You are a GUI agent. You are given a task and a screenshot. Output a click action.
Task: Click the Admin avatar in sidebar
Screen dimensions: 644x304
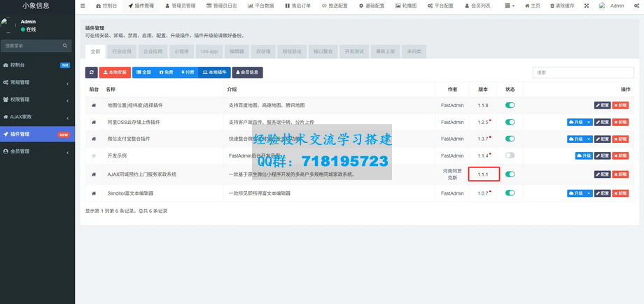pos(8,25)
